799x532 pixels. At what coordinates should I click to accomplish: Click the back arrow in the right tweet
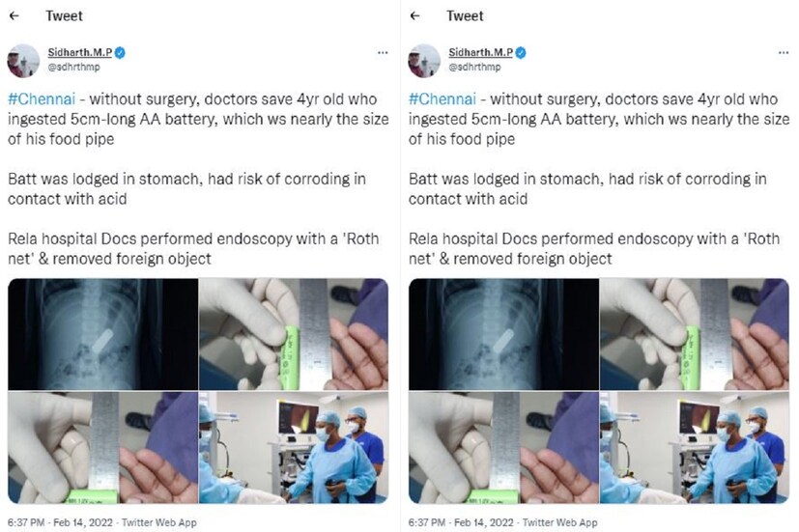pos(414,15)
